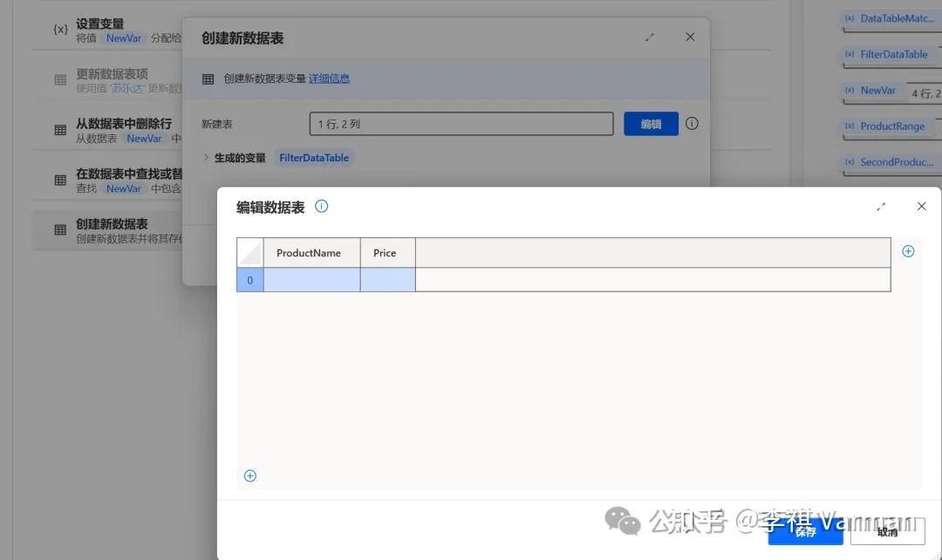Click the table icon of 在数据表中查找或替换 action

coord(59,179)
